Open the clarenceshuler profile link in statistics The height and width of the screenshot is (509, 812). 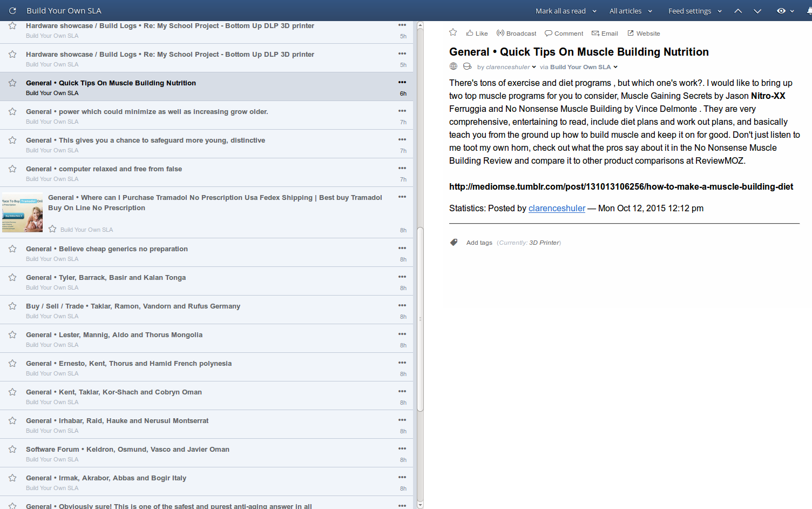[557, 208]
